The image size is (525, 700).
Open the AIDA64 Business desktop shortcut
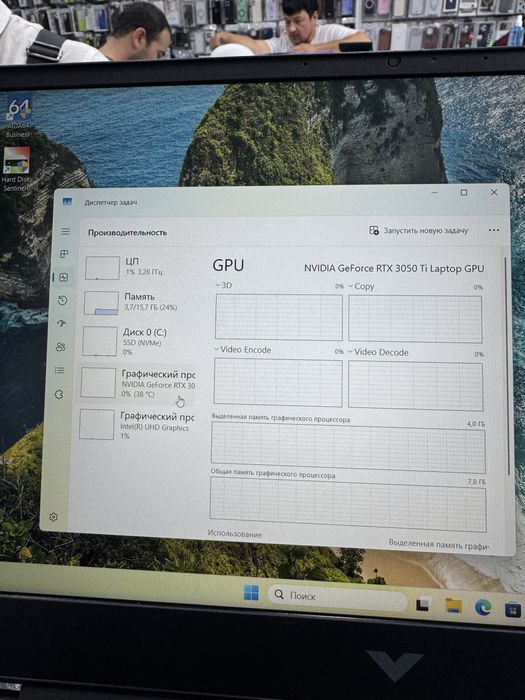pyautogui.click(x=18, y=117)
